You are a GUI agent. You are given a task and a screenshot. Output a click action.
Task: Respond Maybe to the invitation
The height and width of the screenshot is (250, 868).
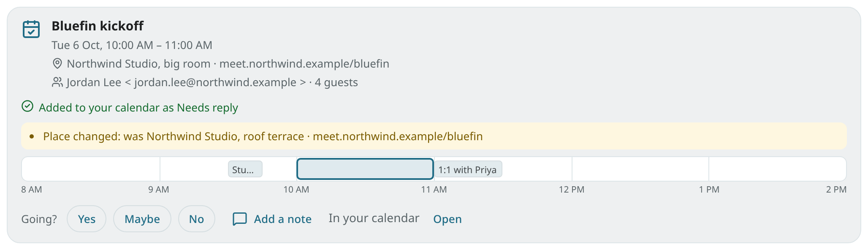point(142,219)
